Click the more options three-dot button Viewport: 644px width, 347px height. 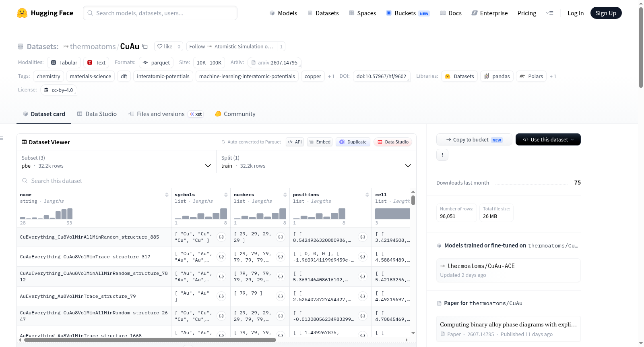coord(442,155)
